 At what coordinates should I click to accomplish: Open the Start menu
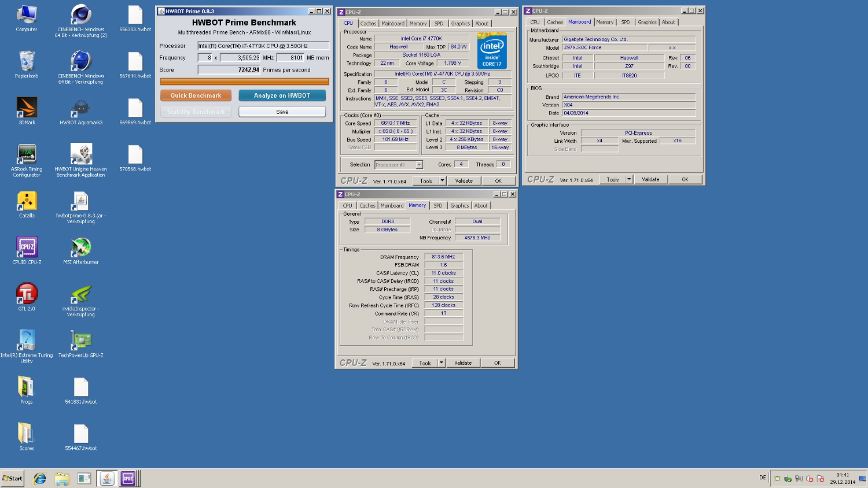point(12,478)
